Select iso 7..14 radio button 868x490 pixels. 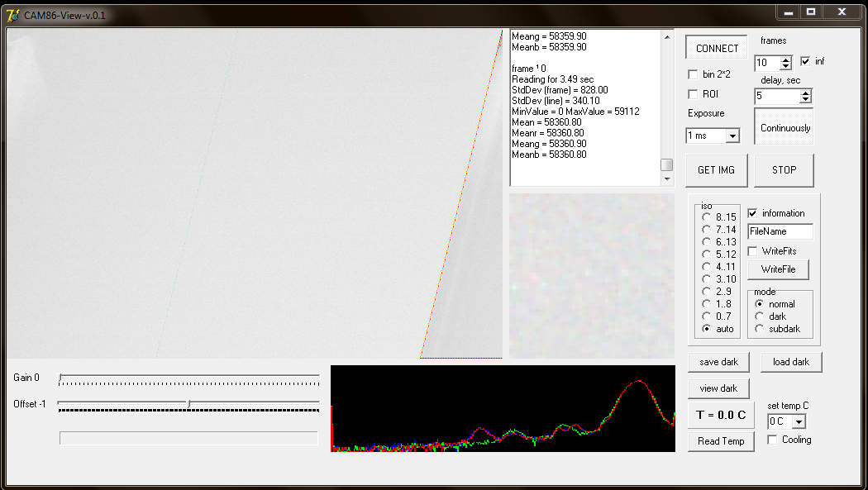coord(706,230)
